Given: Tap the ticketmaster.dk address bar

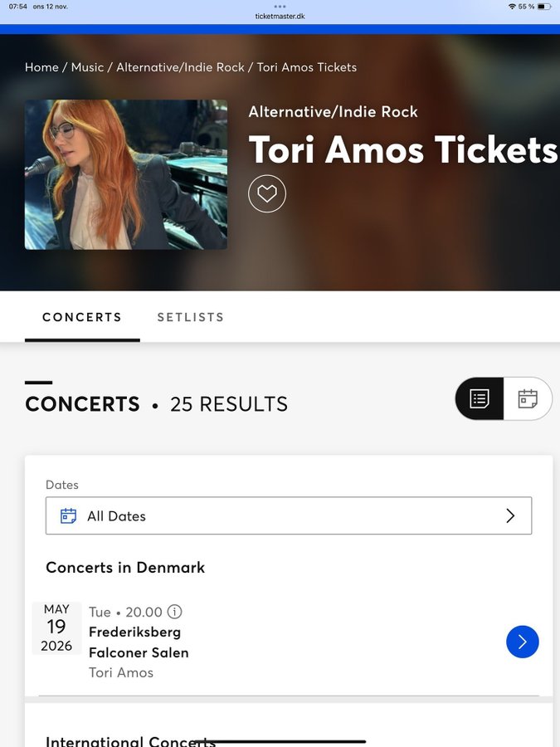Looking at the screenshot, I should click(x=280, y=16).
